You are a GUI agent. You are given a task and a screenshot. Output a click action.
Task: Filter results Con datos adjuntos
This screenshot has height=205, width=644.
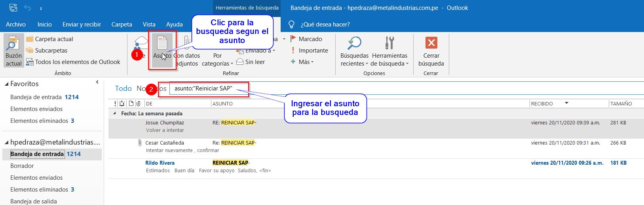(187, 51)
